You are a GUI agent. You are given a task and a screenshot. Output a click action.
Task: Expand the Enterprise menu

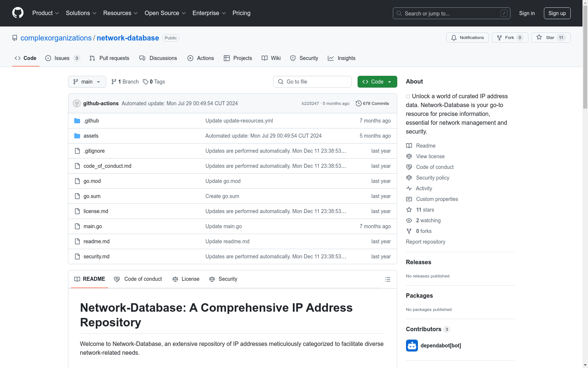tap(209, 13)
